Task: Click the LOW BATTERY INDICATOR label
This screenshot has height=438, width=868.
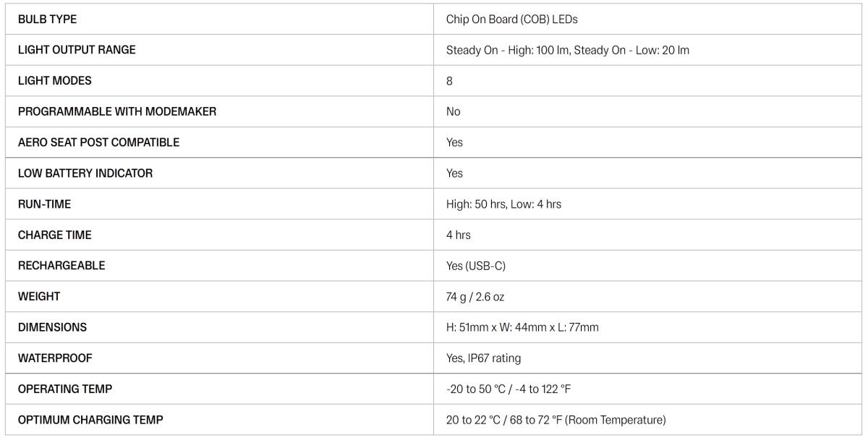Action: tap(85, 173)
